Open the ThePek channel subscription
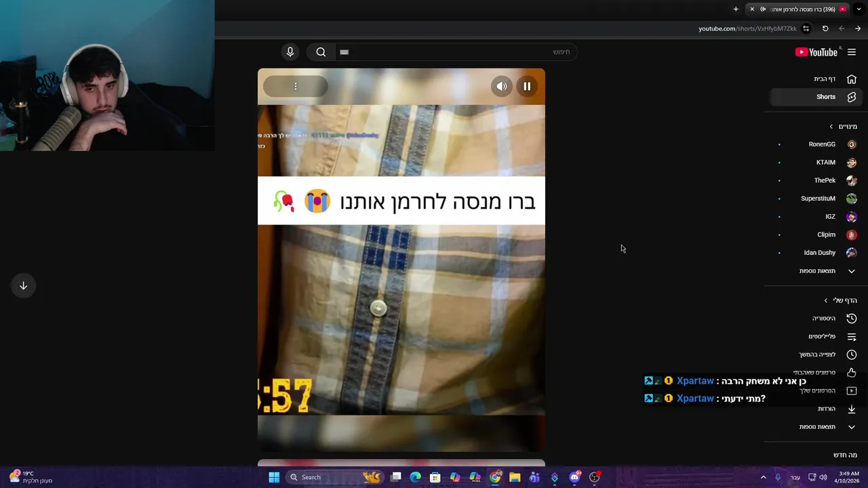The image size is (868, 488). [x=816, y=180]
